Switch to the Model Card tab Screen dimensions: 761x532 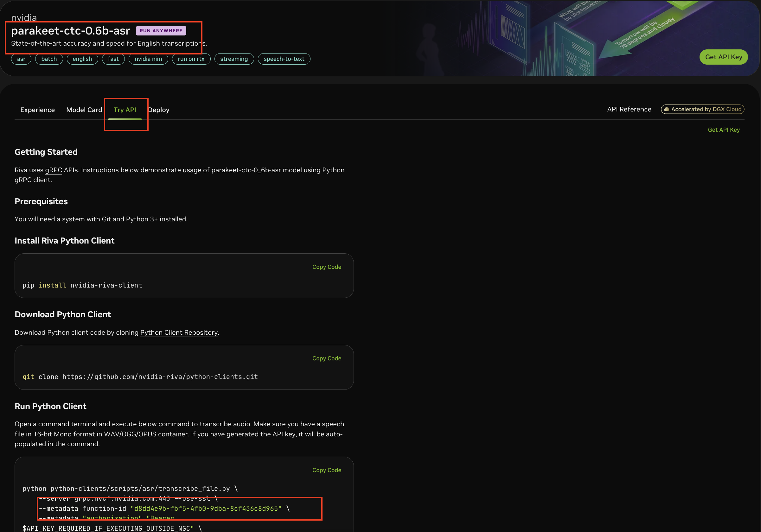click(x=84, y=110)
